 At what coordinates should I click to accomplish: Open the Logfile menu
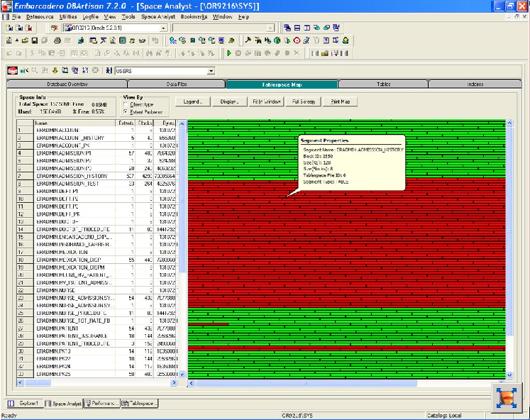(91, 16)
